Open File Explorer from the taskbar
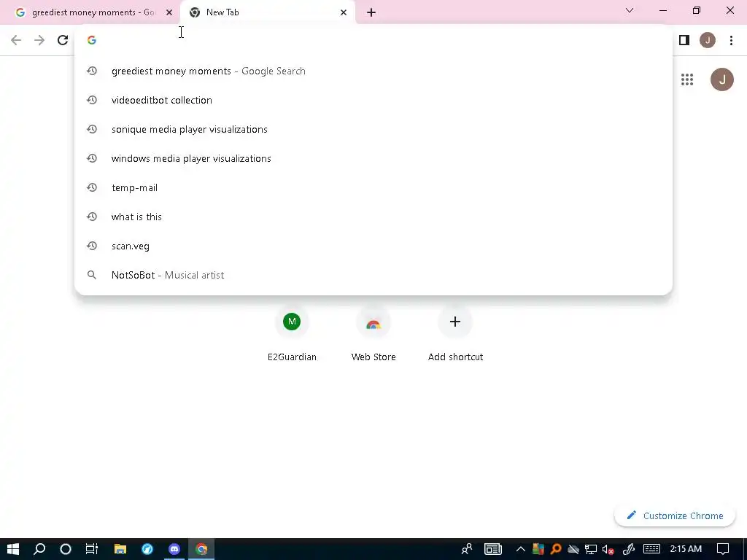 (x=120, y=549)
